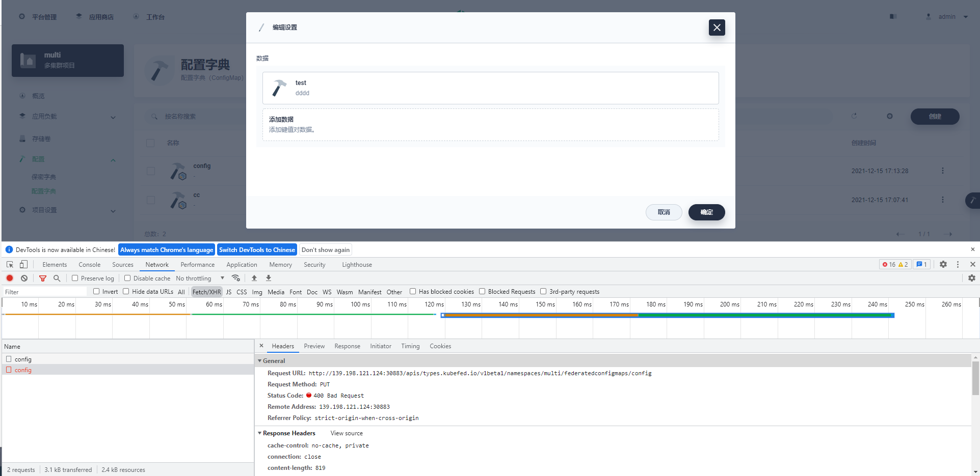Collapse the configuration sidebar menu
The image size is (980, 476).
(113, 160)
